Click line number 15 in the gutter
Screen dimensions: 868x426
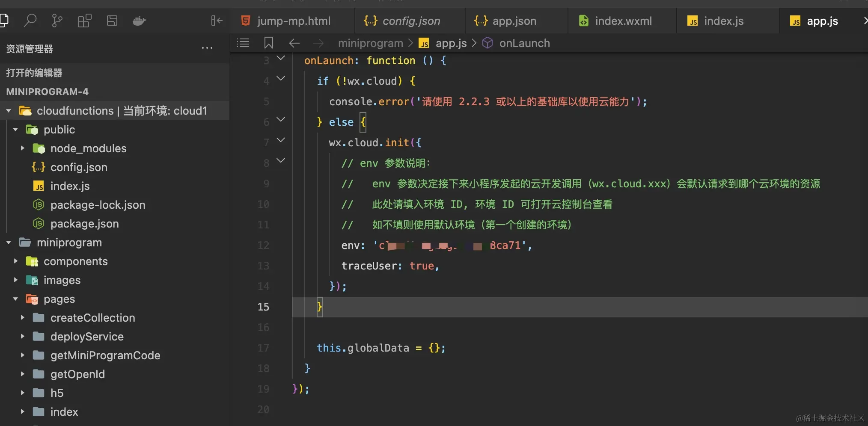[x=263, y=307]
